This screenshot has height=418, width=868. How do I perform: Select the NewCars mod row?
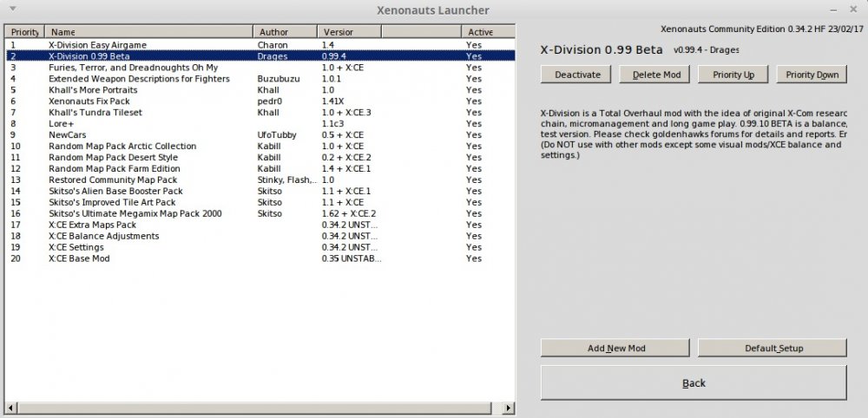click(260, 135)
